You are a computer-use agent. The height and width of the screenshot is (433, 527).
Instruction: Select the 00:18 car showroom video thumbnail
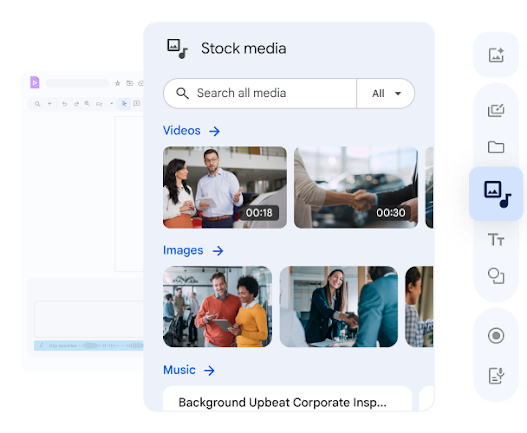click(x=225, y=187)
